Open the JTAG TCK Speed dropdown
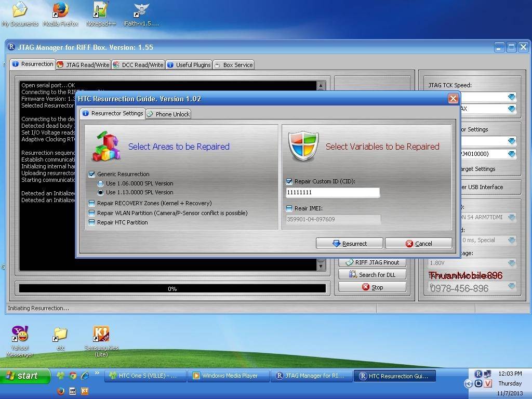Screen dimensions: 532x399 click(x=512, y=97)
